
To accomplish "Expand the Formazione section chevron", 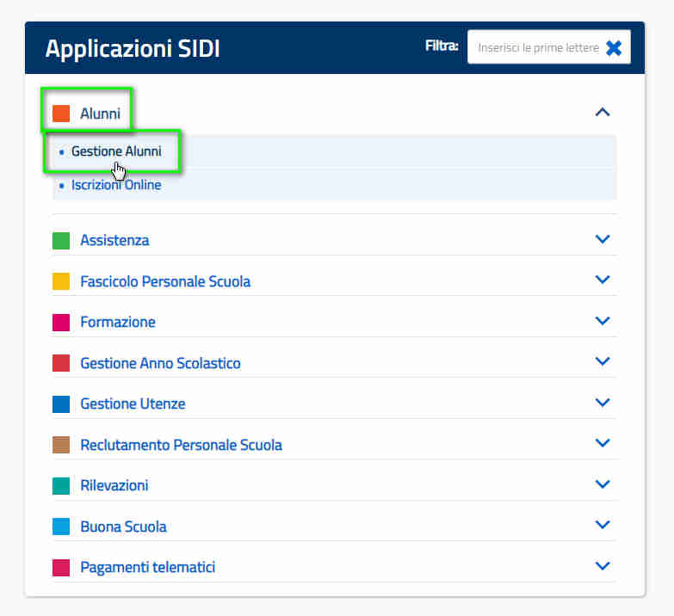I will tap(603, 320).
